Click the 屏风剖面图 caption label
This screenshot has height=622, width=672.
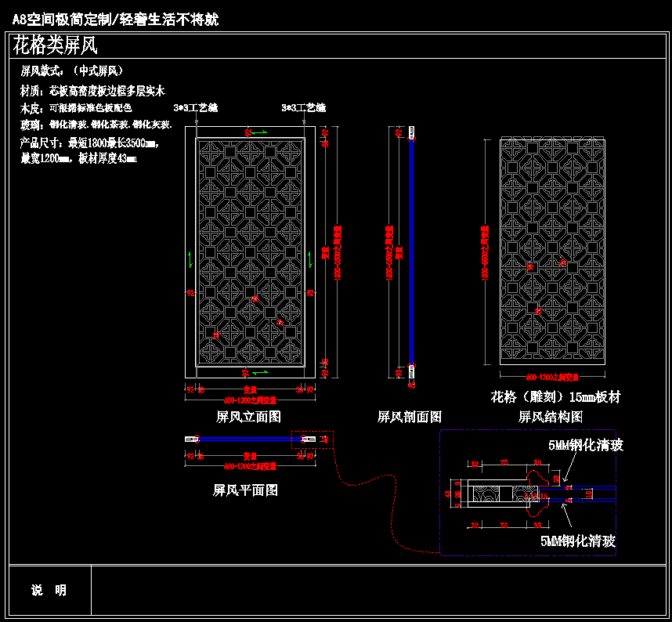point(410,417)
